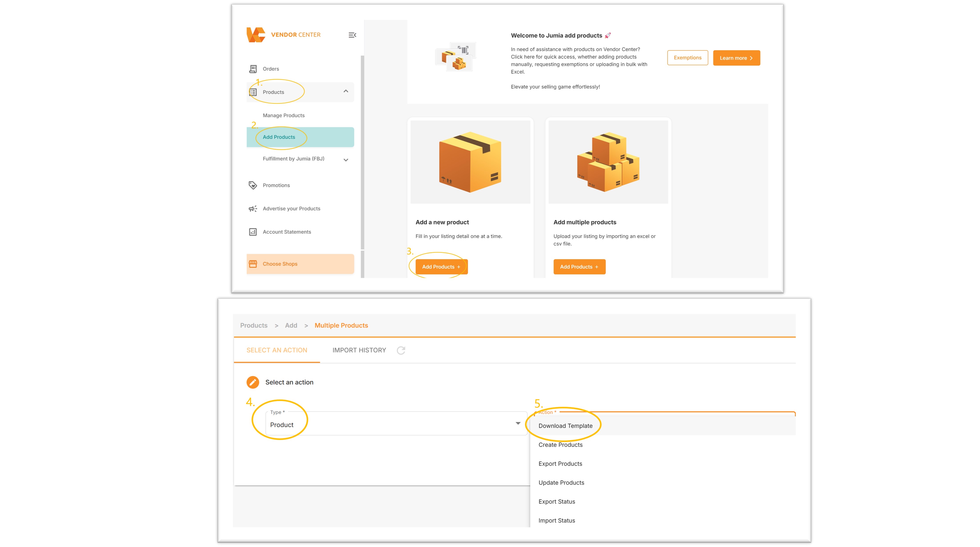Choose Export Status action
Screen dimensions: 980x547
pyautogui.click(x=662, y=502)
